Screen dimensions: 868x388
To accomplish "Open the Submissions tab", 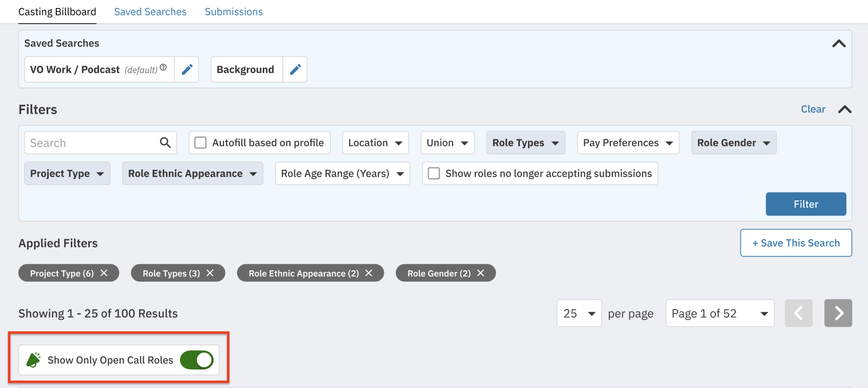I will click(x=234, y=12).
